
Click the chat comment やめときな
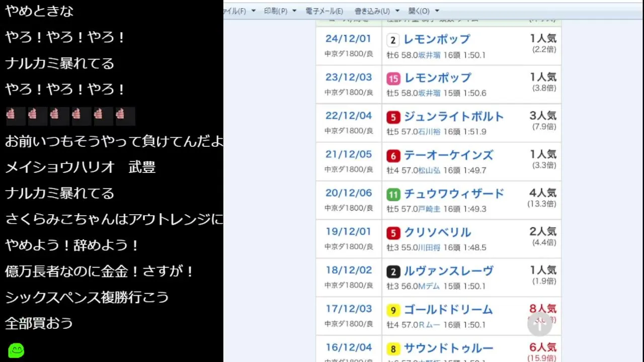point(39,11)
